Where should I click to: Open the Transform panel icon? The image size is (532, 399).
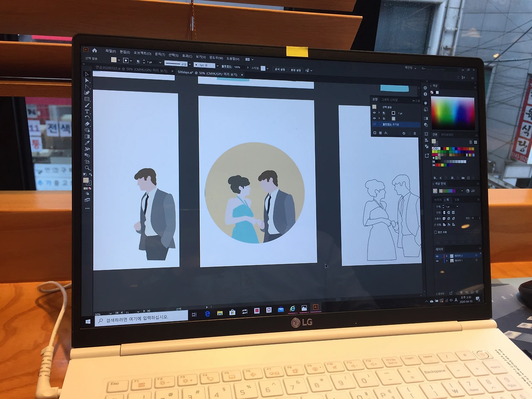pos(426,134)
